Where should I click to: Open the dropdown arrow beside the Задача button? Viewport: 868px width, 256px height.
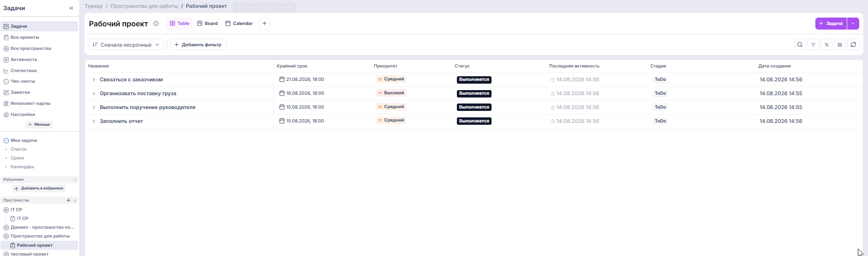click(853, 24)
